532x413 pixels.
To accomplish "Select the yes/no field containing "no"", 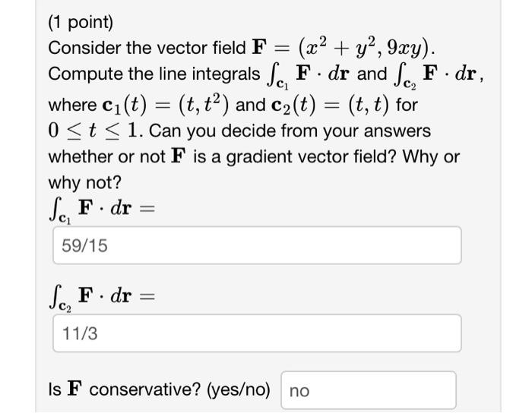I will (369, 390).
